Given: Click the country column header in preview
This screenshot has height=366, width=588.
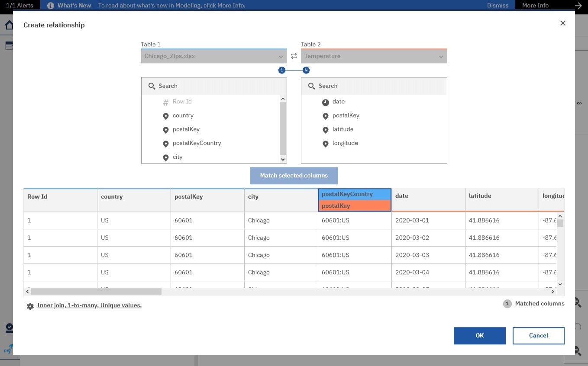Looking at the screenshot, I should point(134,200).
